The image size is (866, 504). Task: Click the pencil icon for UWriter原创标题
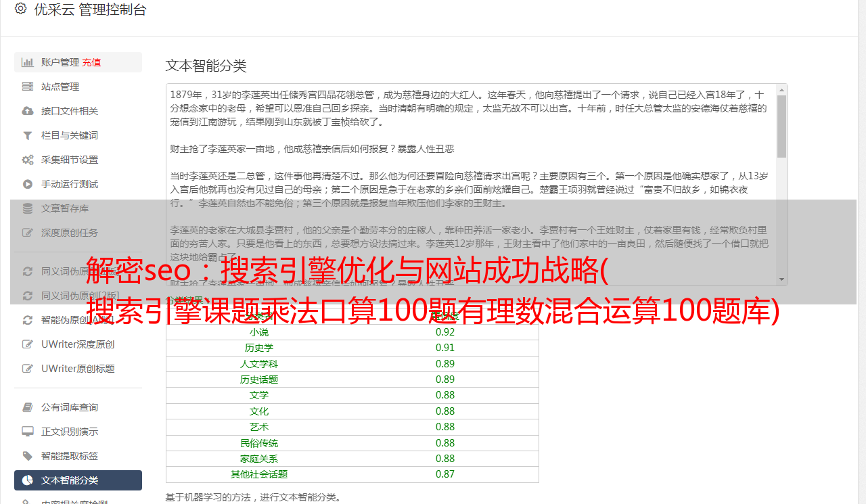tap(28, 369)
